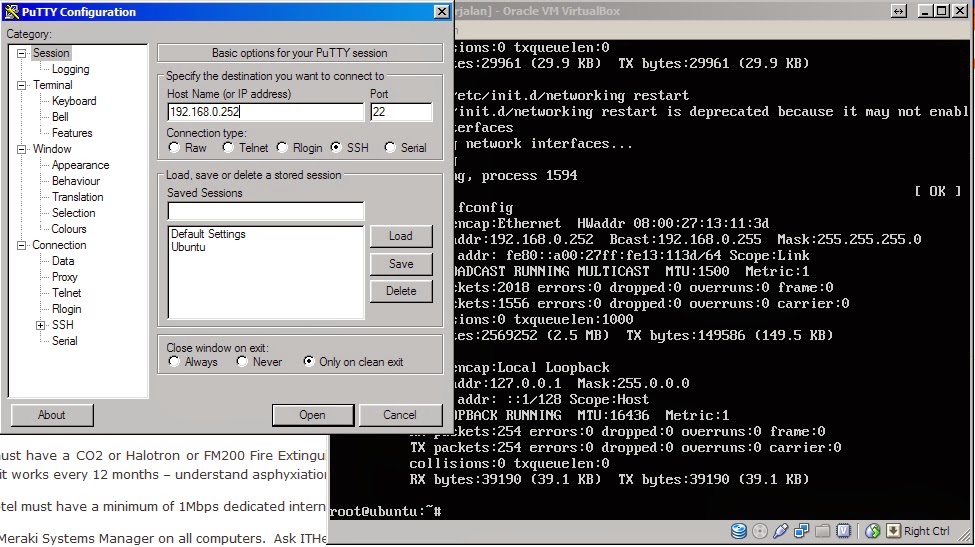
Task: Click the Delete session button
Action: (x=401, y=291)
